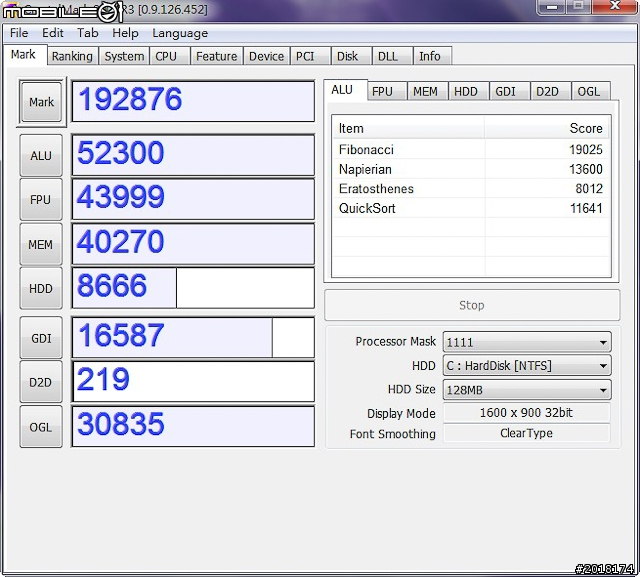Viewport: 640px width, 577px height.
Task: Start the MEM benchmark button
Action: (x=41, y=245)
